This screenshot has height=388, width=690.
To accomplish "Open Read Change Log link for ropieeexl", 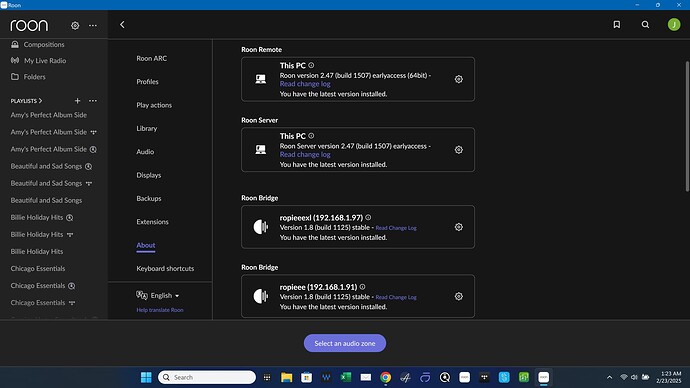I will [396, 228].
